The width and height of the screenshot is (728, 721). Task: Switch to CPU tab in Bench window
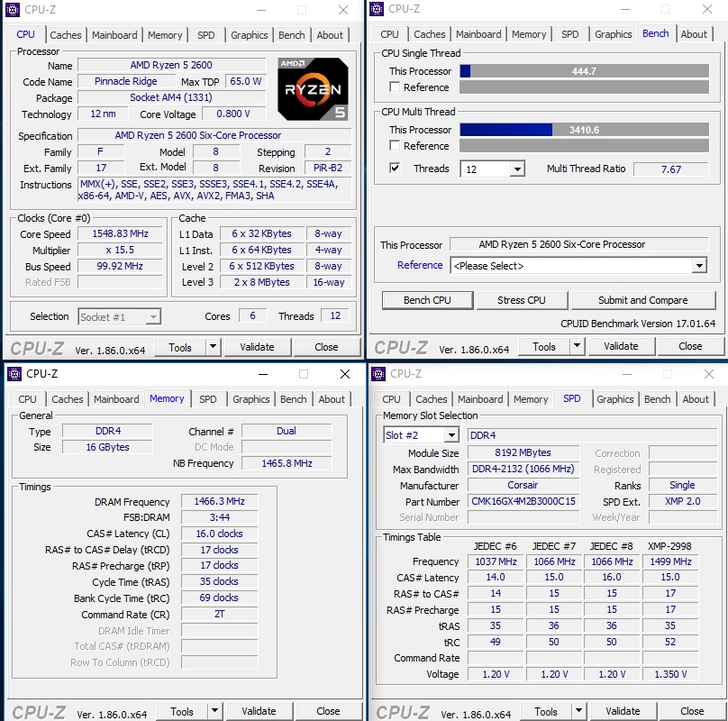point(389,34)
